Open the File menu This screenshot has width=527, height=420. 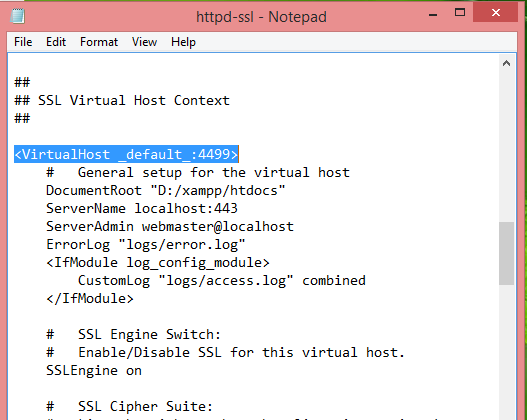[x=23, y=42]
